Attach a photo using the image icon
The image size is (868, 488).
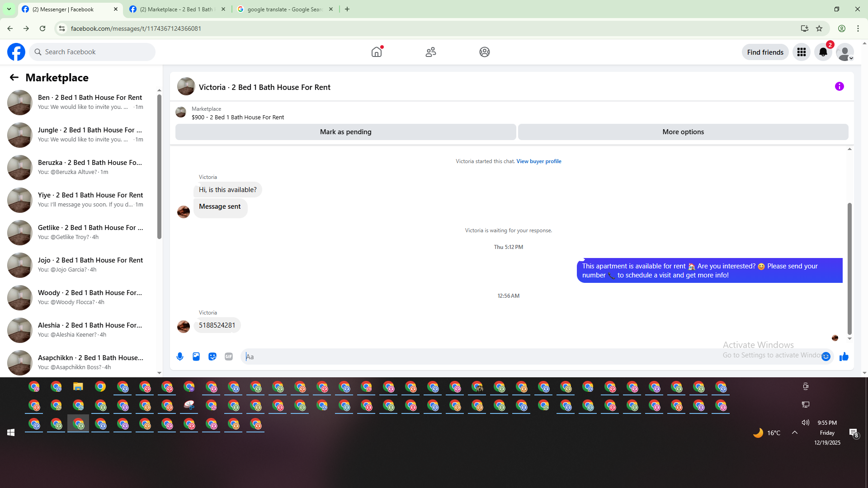[196, 357]
